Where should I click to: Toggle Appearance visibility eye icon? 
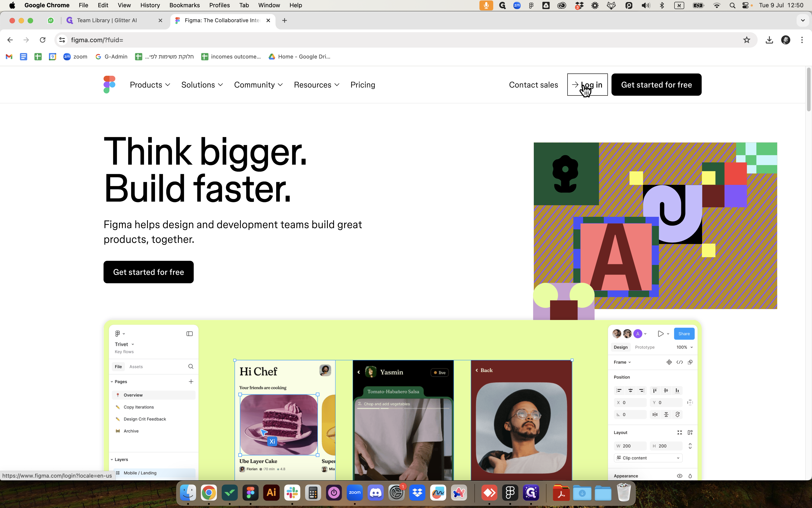(680, 476)
